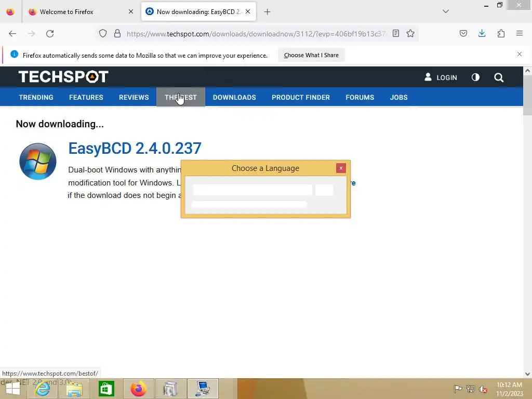Open the FORUMS menu item
Viewport: 532px width, 399px height.
pos(360,97)
